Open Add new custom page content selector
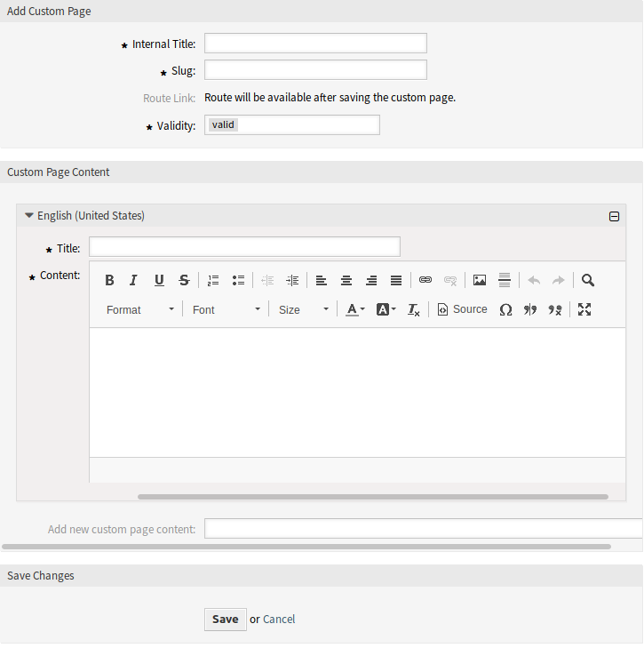The width and height of the screenshot is (644, 656). 423,528
